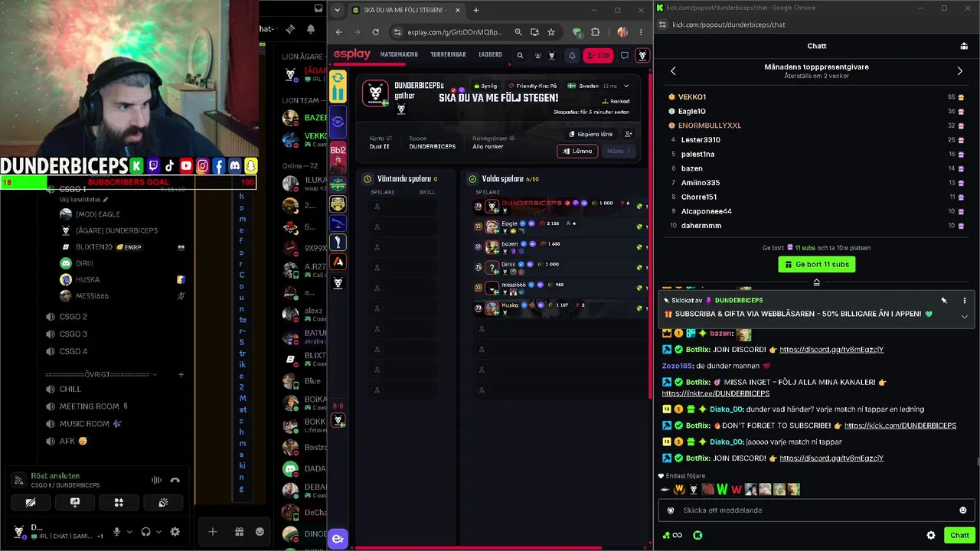The image size is (980, 551).
Task: Add channel to ÖVRIGT category
Action: click(x=181, y=374)
